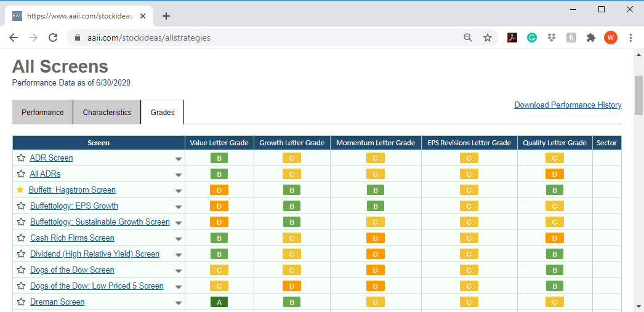
Task: Click Download Performance History link
Action: pos(568,105)
